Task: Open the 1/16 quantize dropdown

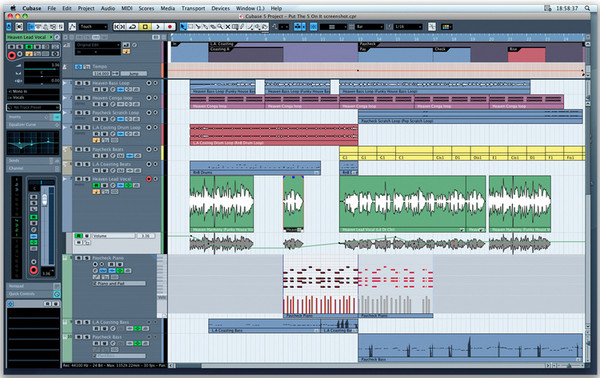Action: [x=408, y=27]
